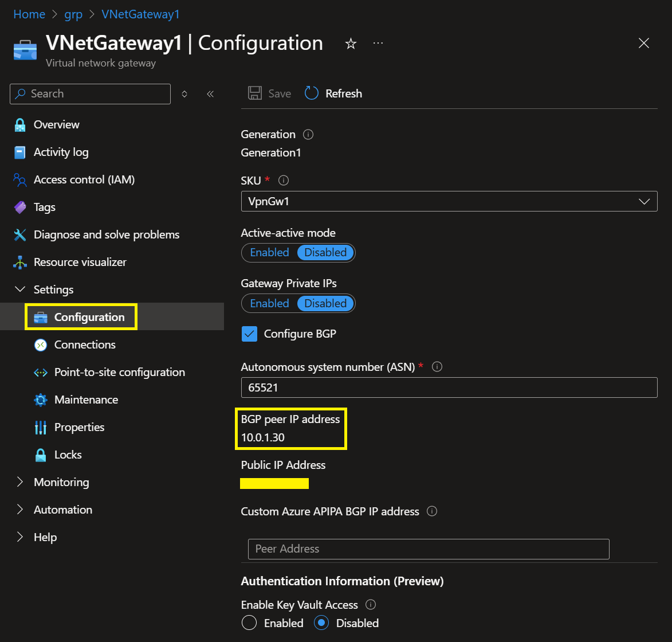Navigate to Home breadcrumb link
672x642 pixels.
pyautogui.click(x=29, y=14)
